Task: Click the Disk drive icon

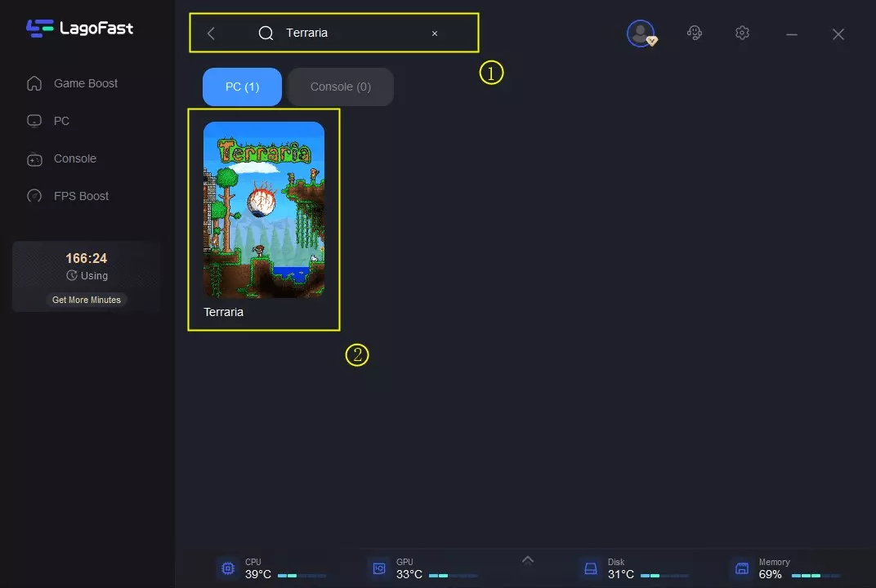Action: (x=591, y=568)
